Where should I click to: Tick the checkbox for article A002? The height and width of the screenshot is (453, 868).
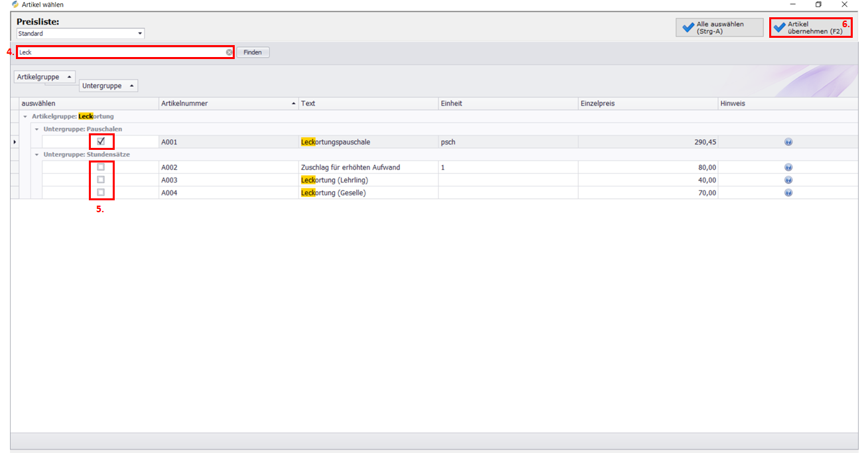(101, 167)
